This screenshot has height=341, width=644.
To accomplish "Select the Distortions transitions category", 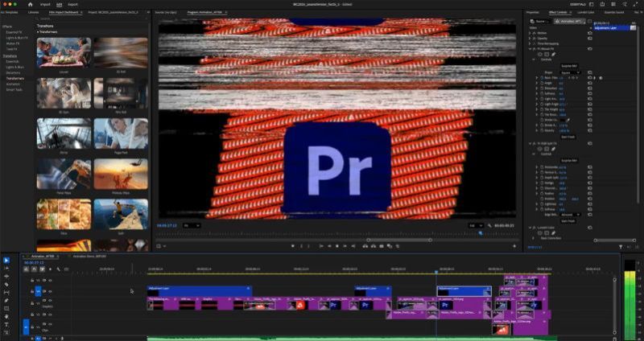I will tap(13, 72).
